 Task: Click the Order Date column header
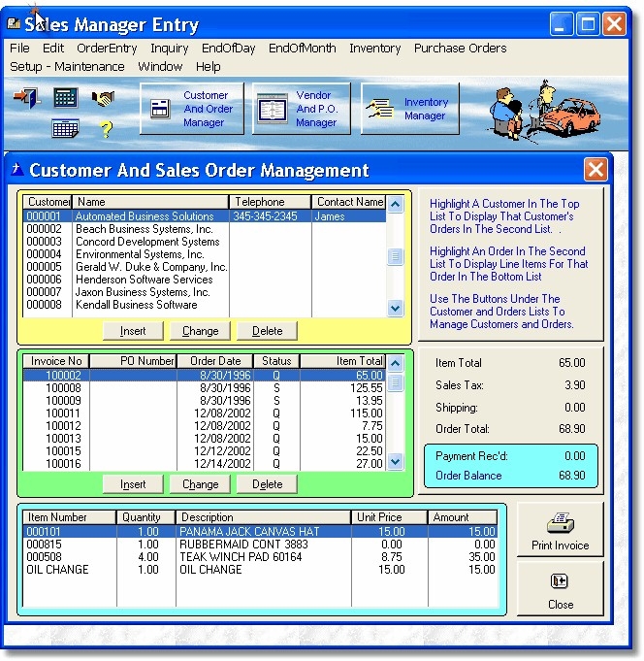point(215,361)
